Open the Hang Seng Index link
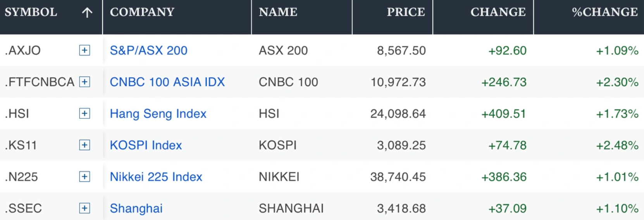This screenshot has width=644, height=220. point(158,113)
